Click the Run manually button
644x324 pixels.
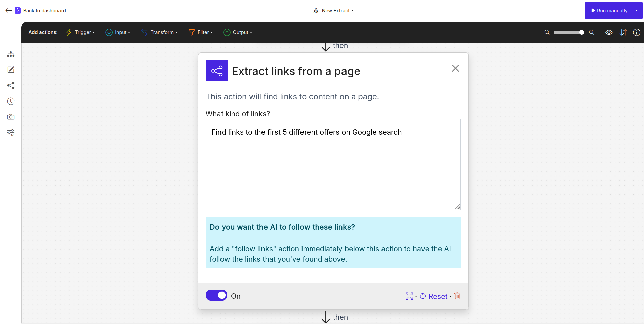pos(609,10)
